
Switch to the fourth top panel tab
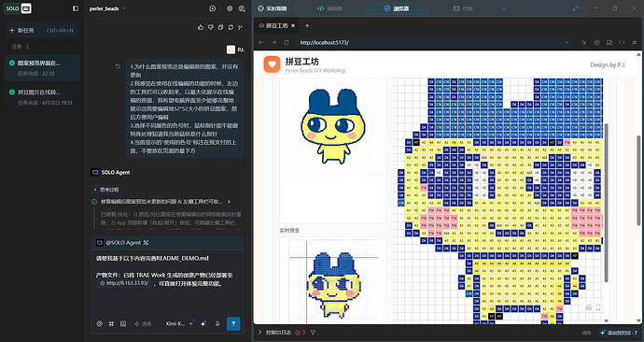pos(463,8)
